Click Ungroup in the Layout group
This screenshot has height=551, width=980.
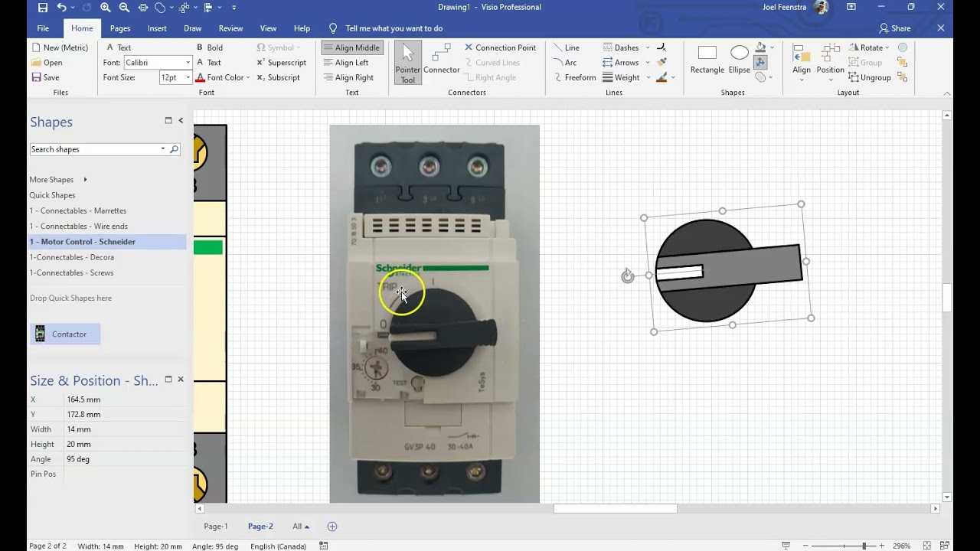click(870, 77)
